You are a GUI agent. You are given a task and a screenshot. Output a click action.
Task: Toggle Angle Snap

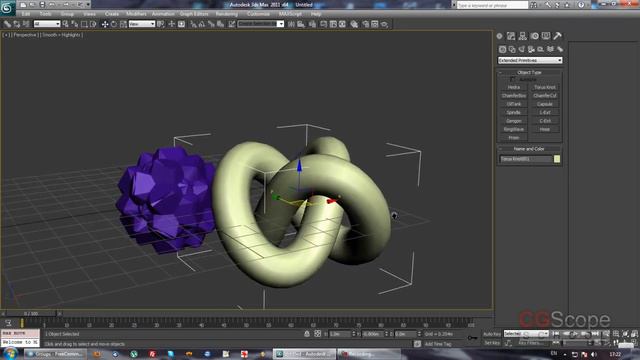point(201,24)
